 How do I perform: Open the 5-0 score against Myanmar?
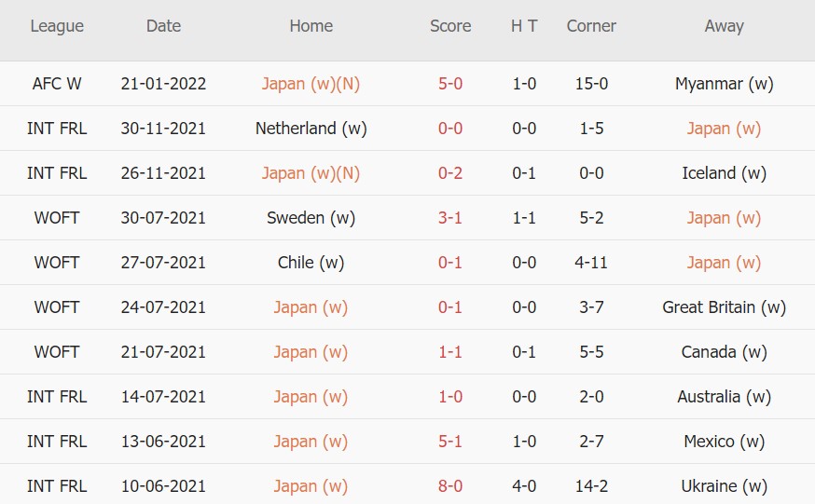450,84
